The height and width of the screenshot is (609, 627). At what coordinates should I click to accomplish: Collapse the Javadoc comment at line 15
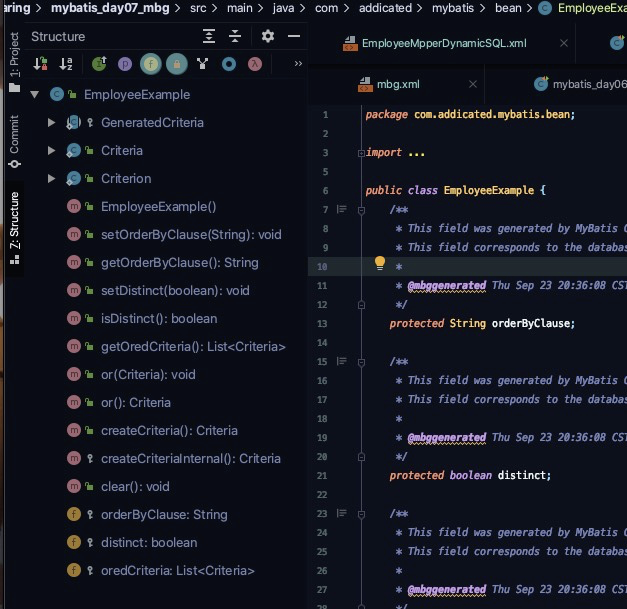coord(361,362)
